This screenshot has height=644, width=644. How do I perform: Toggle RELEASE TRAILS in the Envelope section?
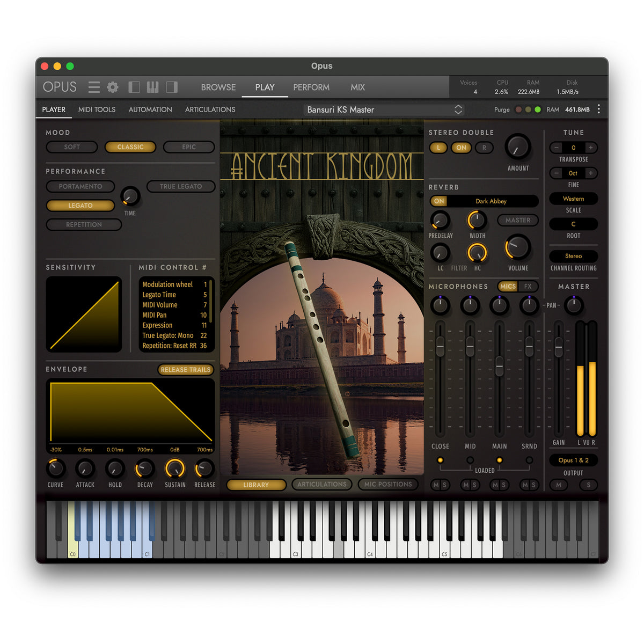(186, 370)
